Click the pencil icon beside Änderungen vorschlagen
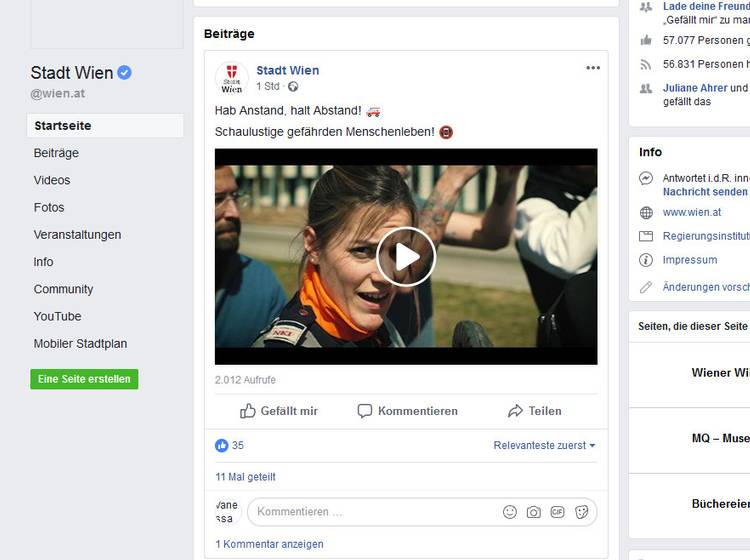Screen dimensions: 750x560 646,287
